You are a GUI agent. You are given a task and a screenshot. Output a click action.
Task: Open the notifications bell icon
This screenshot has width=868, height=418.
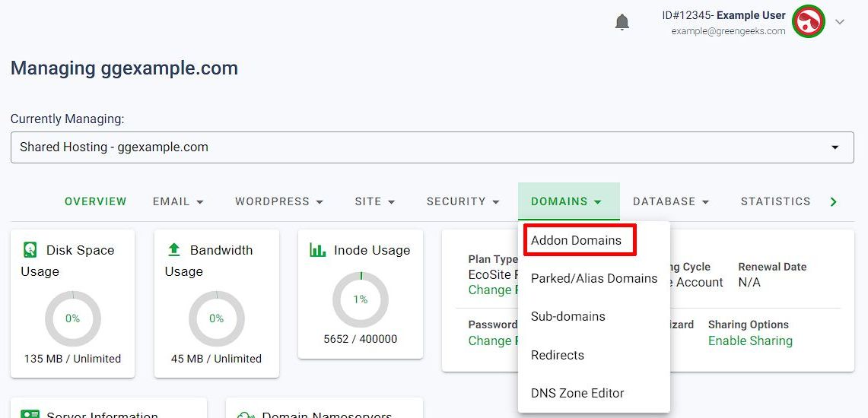(x=622, y=22)
